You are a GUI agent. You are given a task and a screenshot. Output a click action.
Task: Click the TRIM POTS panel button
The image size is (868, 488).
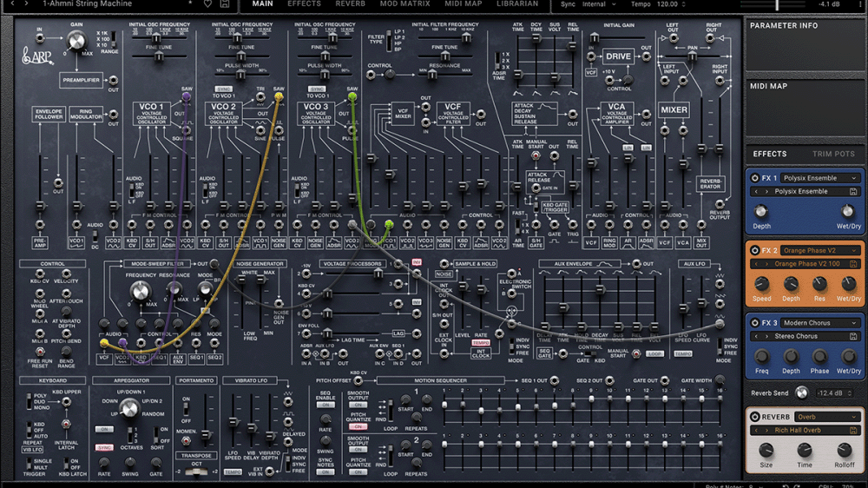833,154
